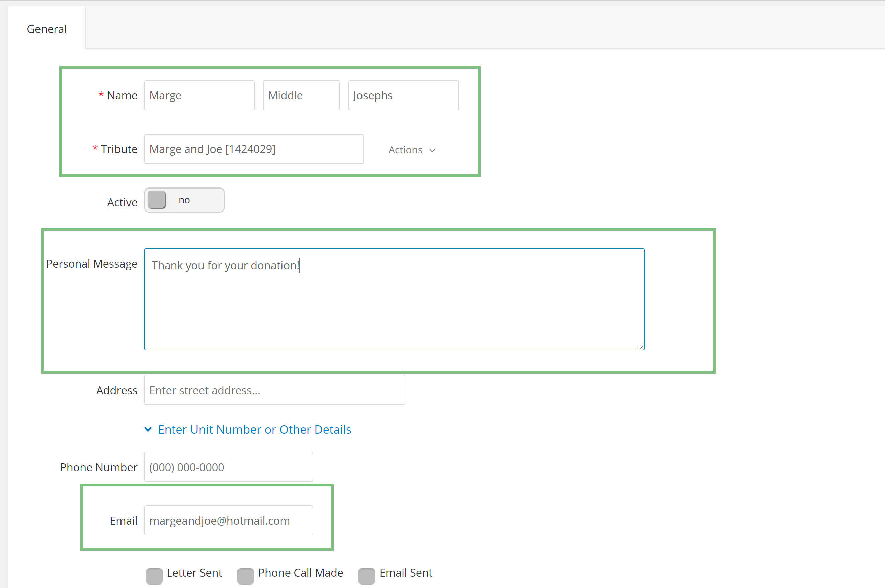Grab the Personal Message textarea resize handle
This screenshot has width=885, height=588.
tap(640, 346)
